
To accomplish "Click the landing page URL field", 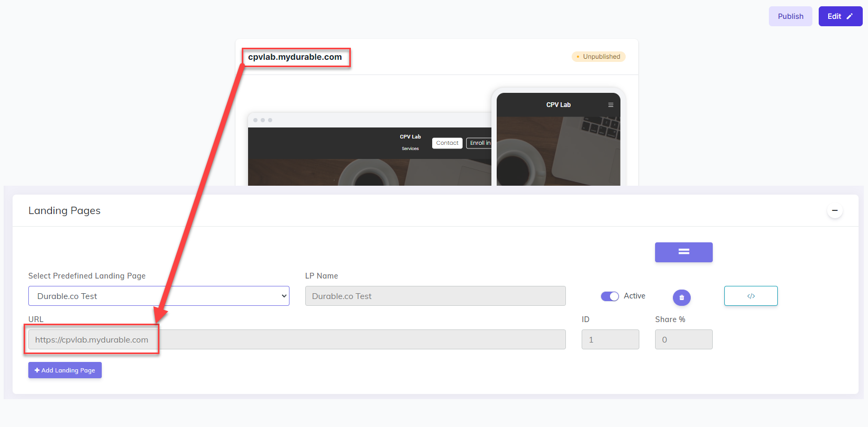I will point(297,339).
